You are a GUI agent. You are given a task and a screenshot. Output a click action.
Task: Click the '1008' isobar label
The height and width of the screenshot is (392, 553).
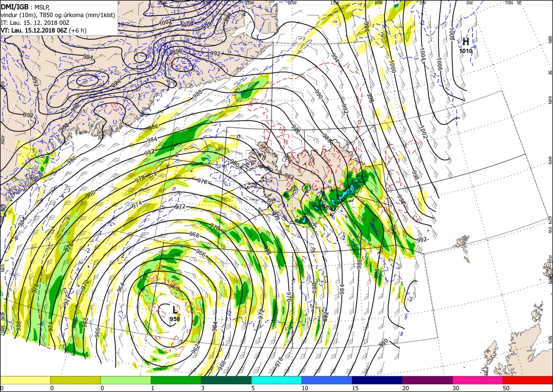[451, 35]
